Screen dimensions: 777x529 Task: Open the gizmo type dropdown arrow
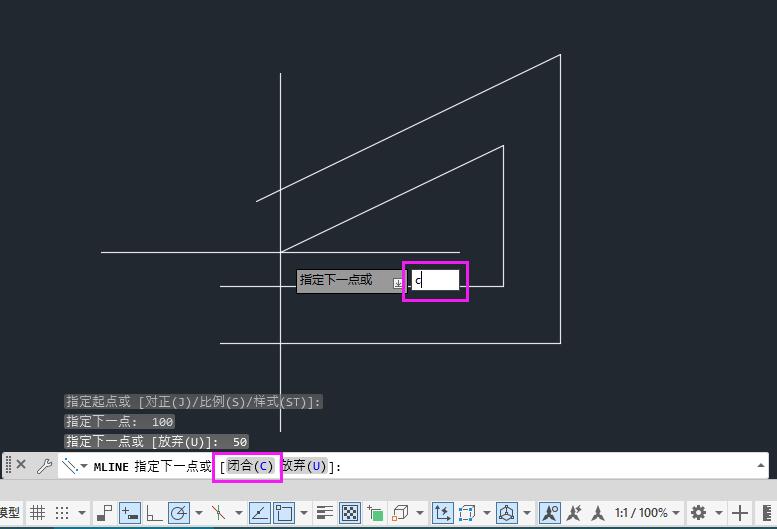pos(527,513)
